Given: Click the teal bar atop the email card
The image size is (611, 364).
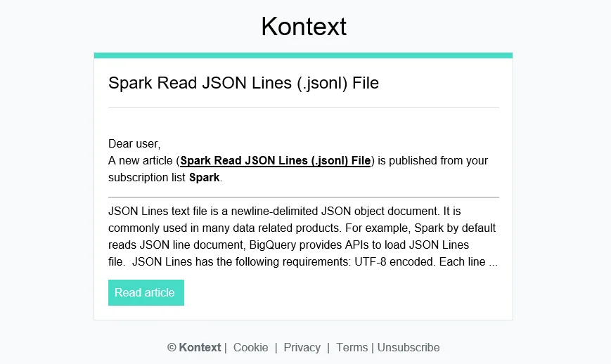Looking at the screenshot, I should (x=303, y=55).
